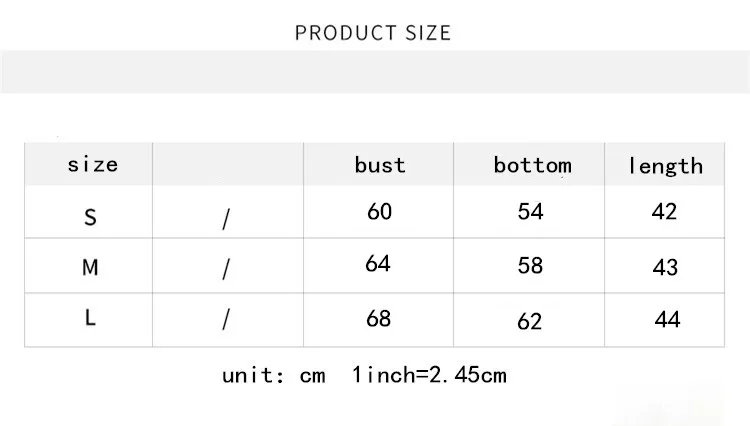Click bottom value 58 in M row
The width and height of the screenshot is (750, 426).
pos(530,265)
